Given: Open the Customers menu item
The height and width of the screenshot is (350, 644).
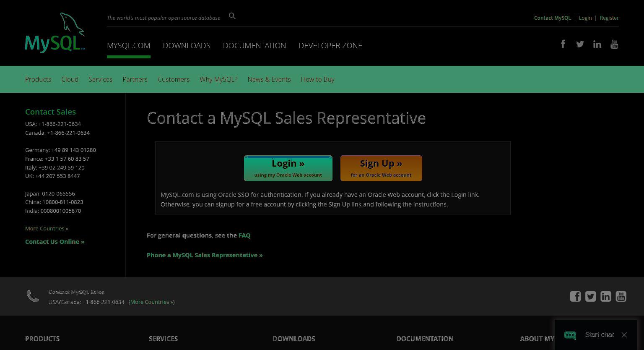Looking at the screenshot, I should tap(174, 79).
